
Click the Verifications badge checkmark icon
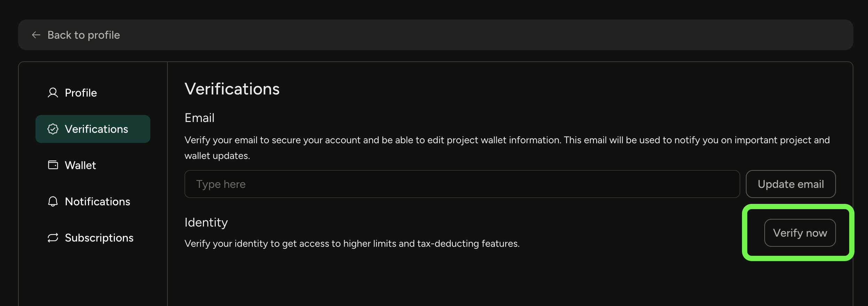[53, 129]
